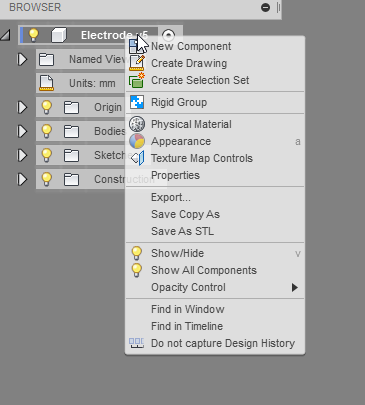This screenshot has width=365, height=405.
Task: Choose Save As STL
Action: [215, 231]
